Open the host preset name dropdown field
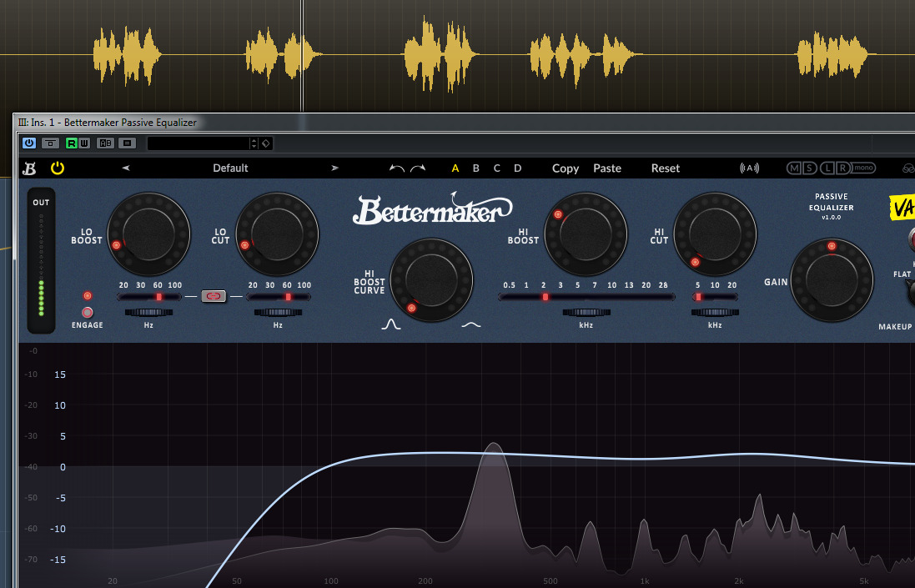915x588 pixels. click(198, 143)
